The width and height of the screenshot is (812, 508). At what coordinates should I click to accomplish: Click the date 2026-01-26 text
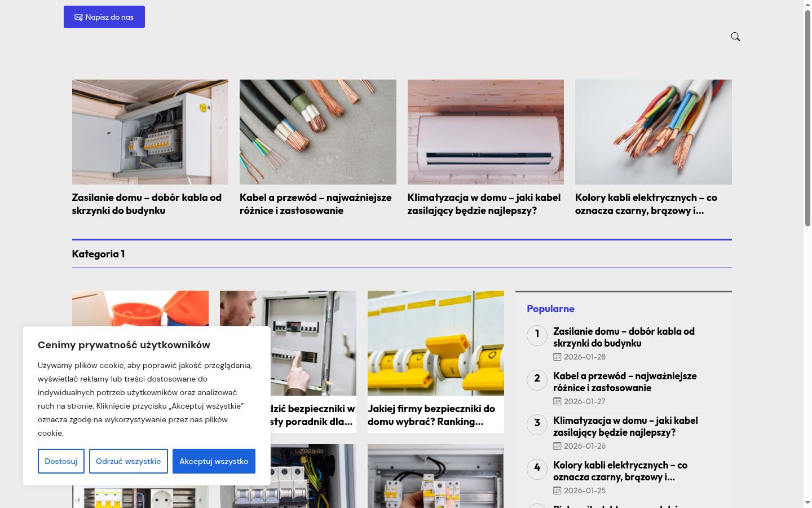point(585,446)
